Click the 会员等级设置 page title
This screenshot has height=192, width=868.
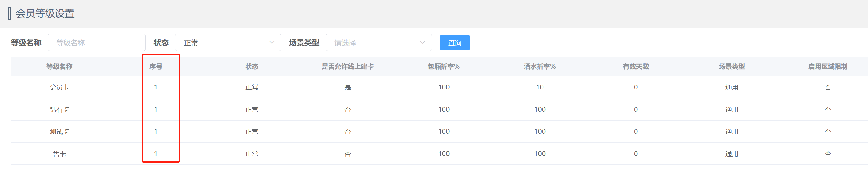click(45, 14)
